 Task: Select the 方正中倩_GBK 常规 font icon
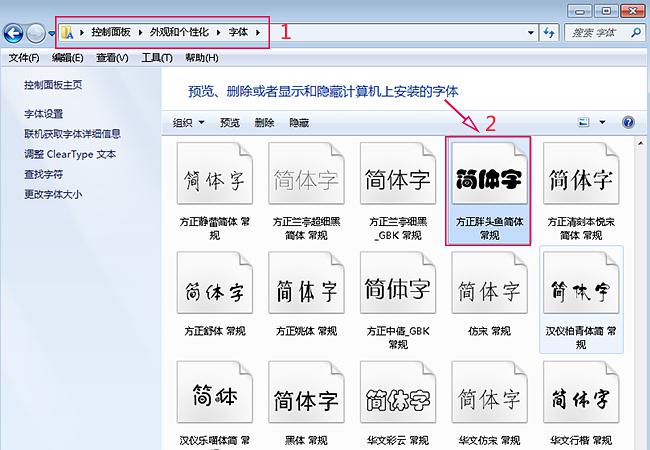click(x=398, y=283)
